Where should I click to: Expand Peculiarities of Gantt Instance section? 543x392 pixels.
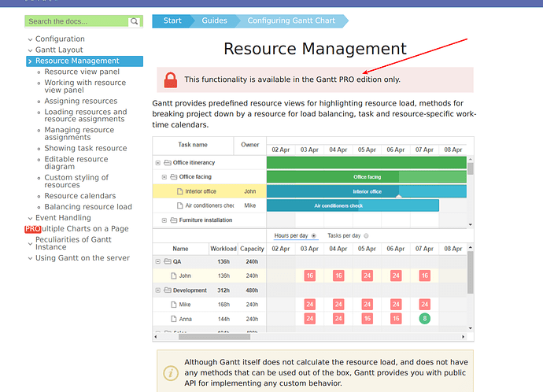point(30,244)
